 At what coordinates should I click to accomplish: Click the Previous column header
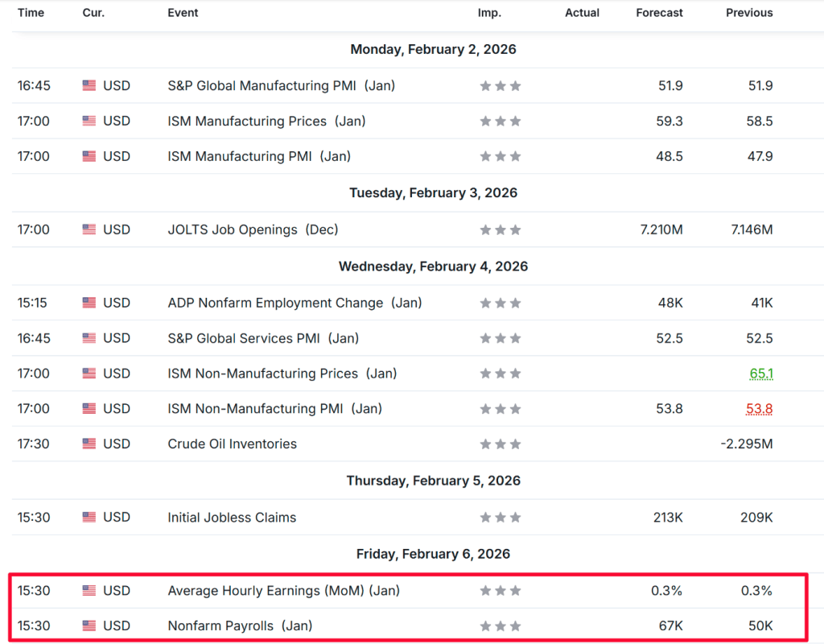tap(748, 13)
